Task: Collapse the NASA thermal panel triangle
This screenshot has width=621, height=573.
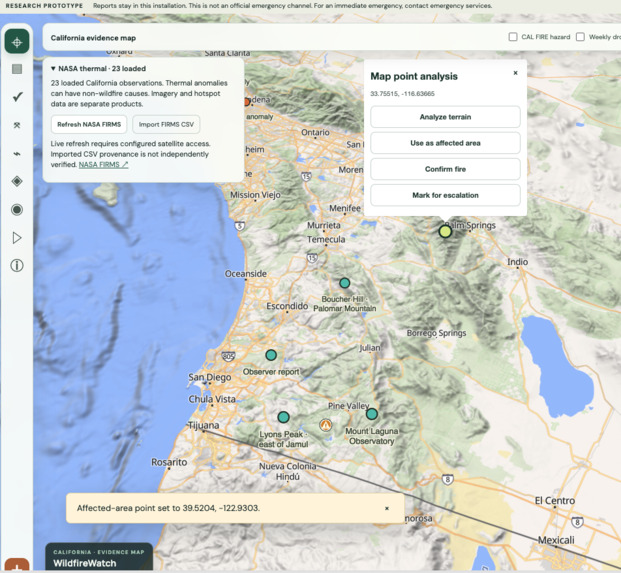Action: (53, 69)
